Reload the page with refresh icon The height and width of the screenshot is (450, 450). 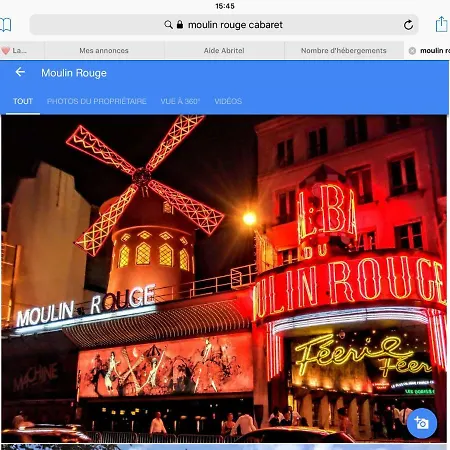click(x=408, y=25)
